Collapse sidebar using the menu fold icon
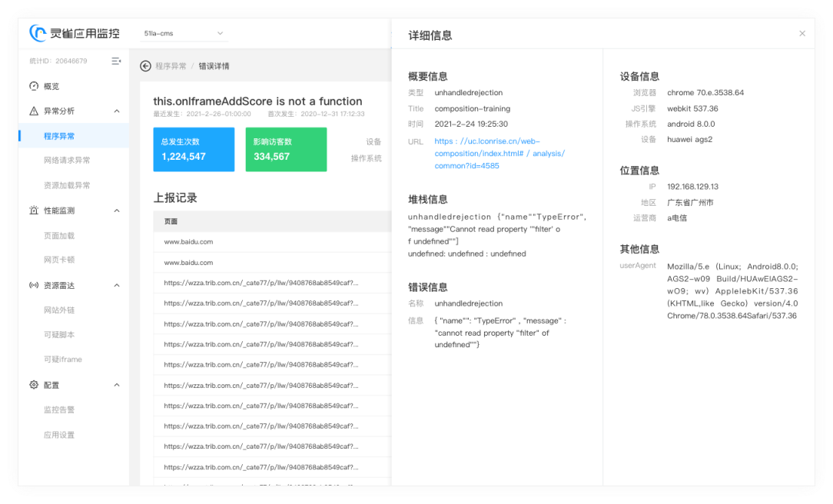Image resolution: width=833 pixels, height=504 pixels. click(116, 61)
